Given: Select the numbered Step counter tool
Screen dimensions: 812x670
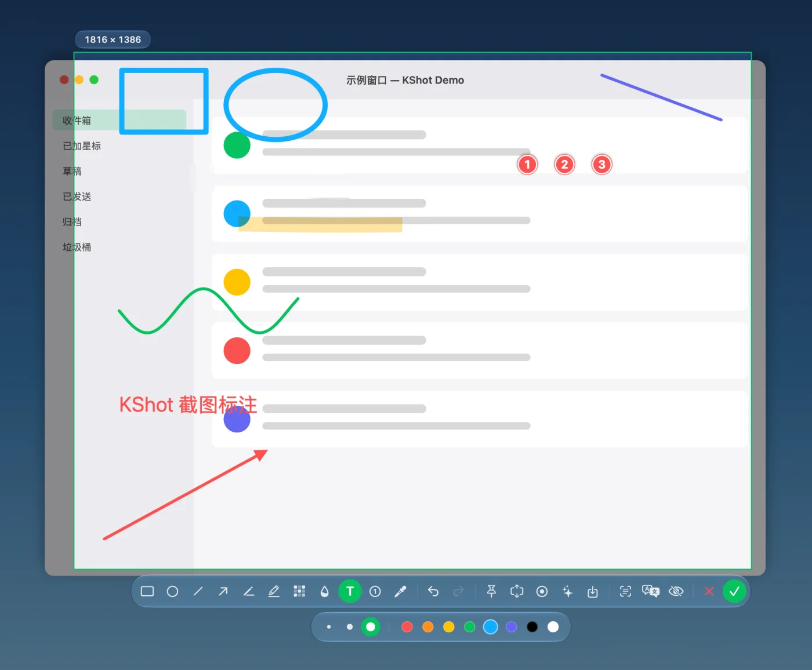Looking at the screenshot, I should point(375,591).
